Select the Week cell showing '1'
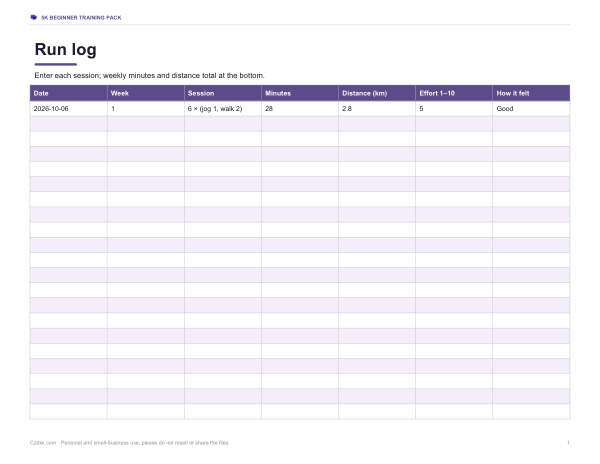Screen dimensions: 600x464 (146, 109)
